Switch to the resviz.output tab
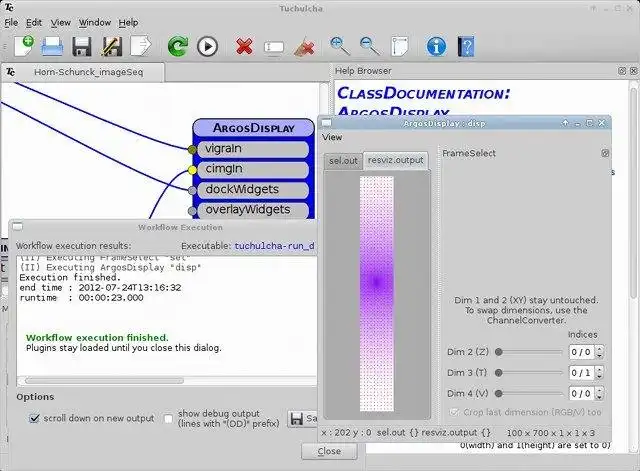The image size is (640, 471). [396, 160]
